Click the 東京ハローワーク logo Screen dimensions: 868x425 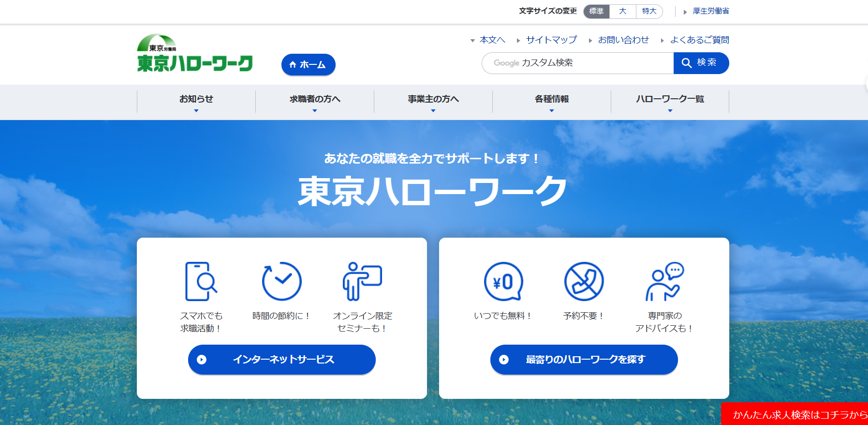coord(195,53)
